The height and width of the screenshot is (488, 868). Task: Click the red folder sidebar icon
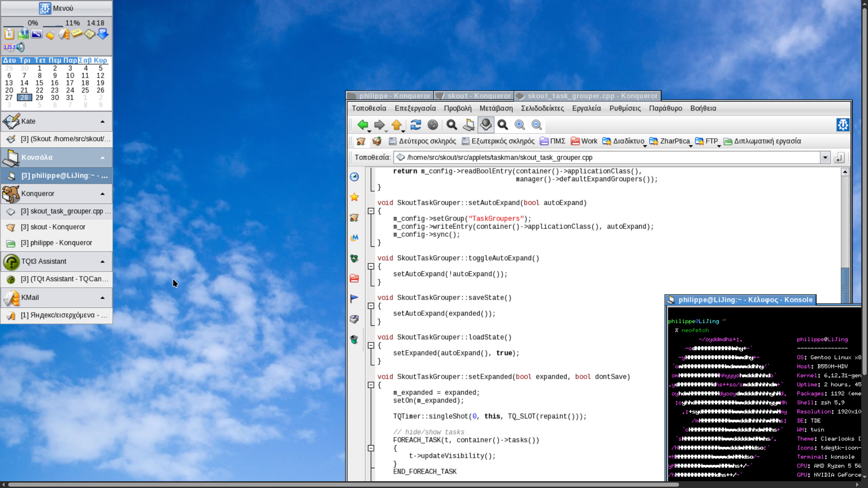[354, 278]
